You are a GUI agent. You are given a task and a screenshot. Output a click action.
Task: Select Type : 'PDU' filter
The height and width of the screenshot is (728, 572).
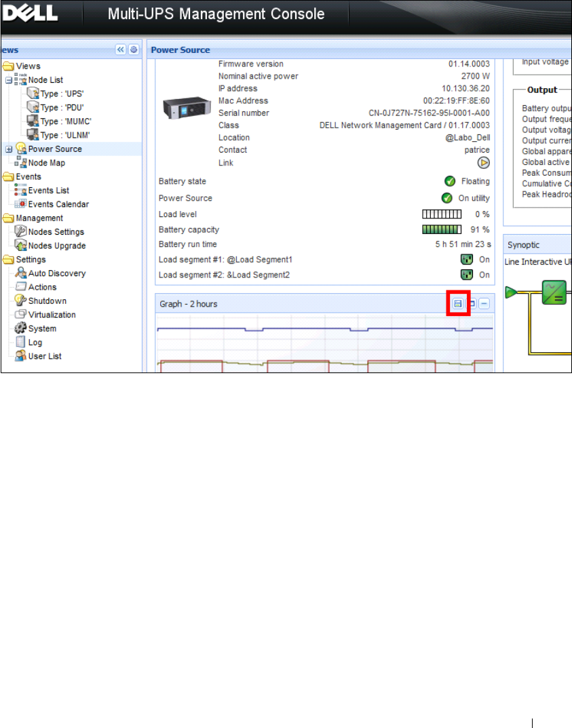62,108
